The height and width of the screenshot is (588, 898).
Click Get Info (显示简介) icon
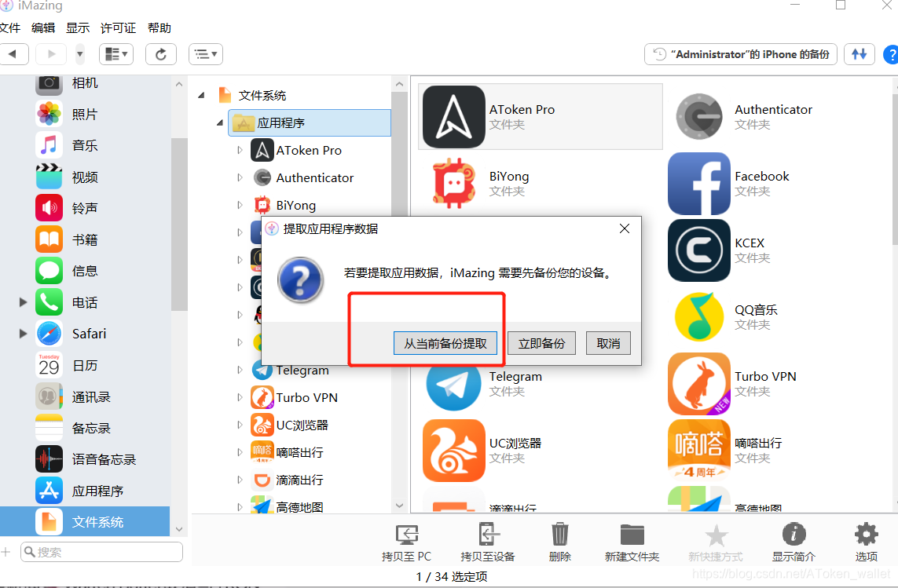click(x=794, y=542)
